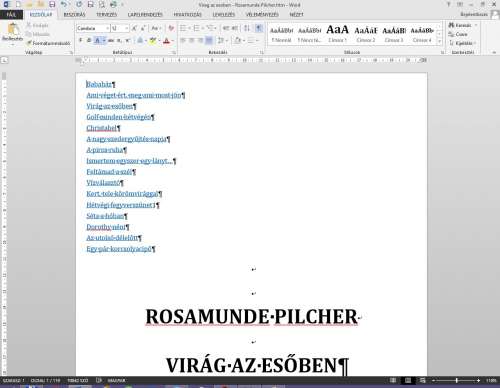The width and height of the screenshot is (500, 388).
Task: Click the Sort icon in paragraph group
Action: (x=247, y=28)
